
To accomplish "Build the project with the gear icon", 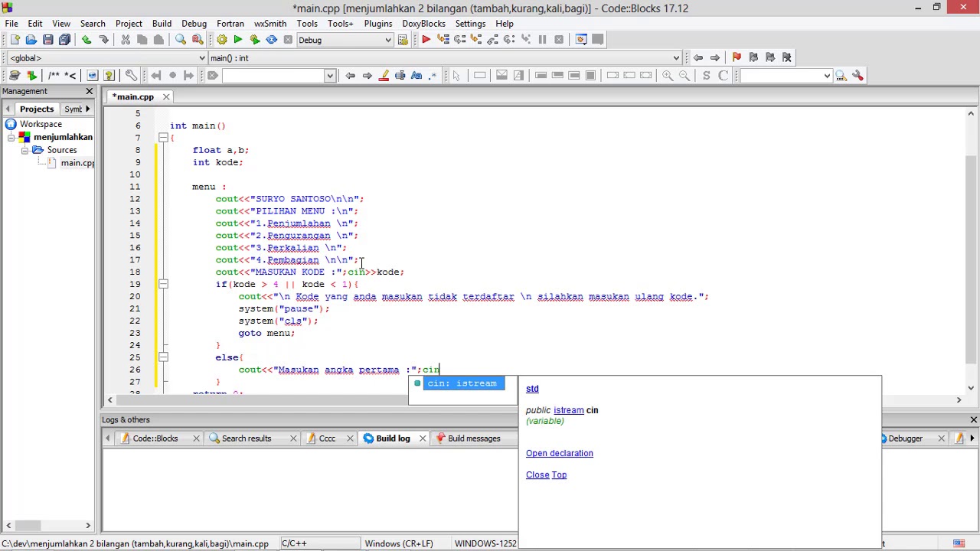I will click(221, 40).
